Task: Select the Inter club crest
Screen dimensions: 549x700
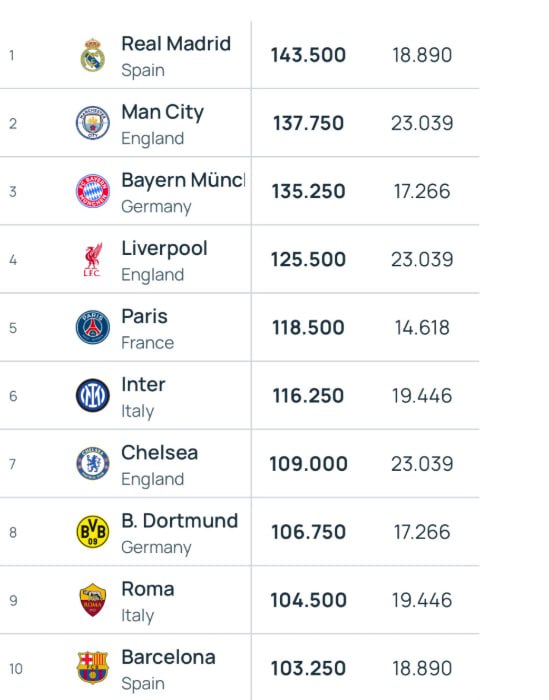Action: click(93, 396)
